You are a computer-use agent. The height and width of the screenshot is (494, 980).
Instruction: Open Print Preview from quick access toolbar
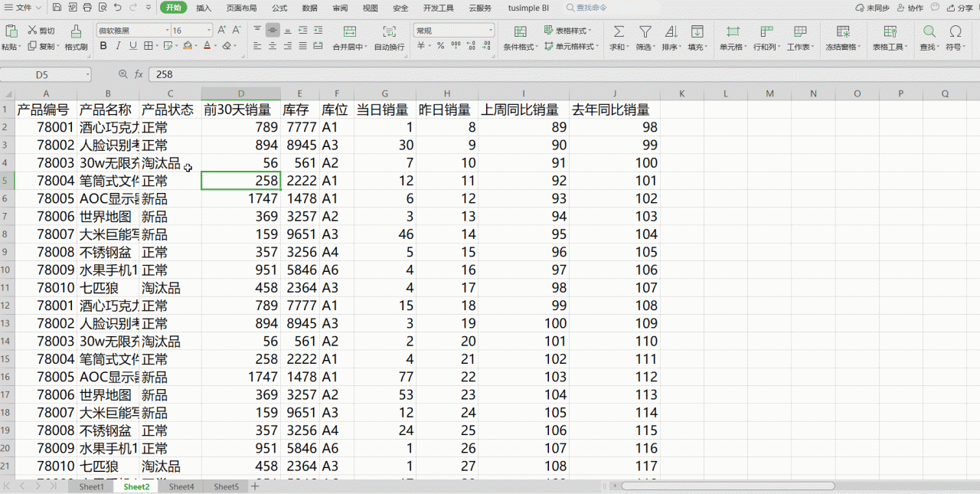[x=101, y=8]
